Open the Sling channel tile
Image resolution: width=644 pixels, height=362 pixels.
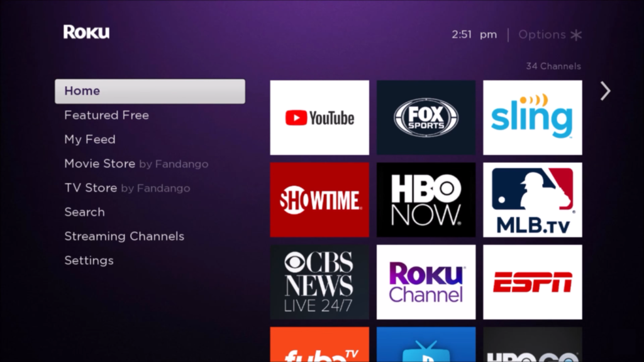tap(533, 118)
